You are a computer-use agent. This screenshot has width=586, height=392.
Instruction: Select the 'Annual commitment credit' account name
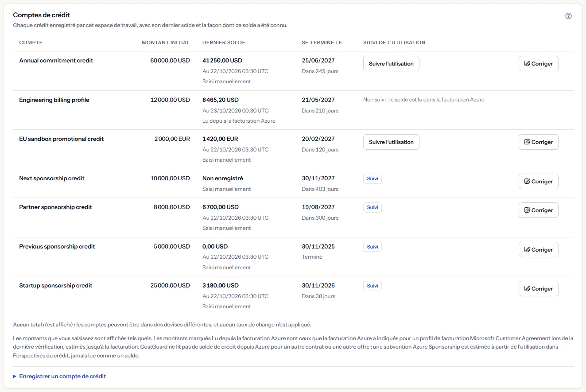click(x=56, y=61)
